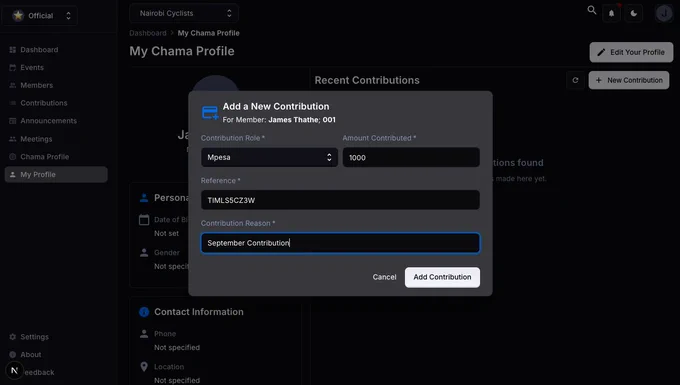Click the Location pin icon

(x=144, y=367)
